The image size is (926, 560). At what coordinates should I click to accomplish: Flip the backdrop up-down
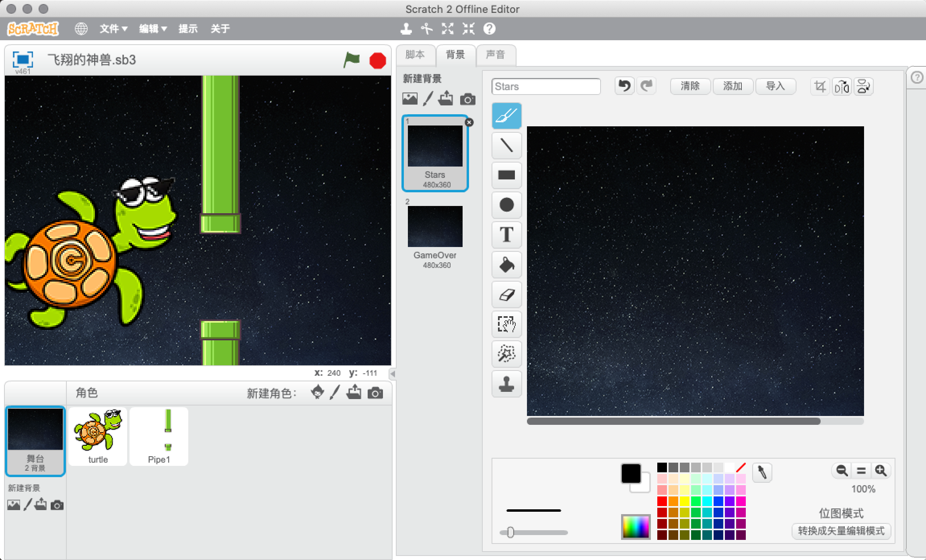(863, 86)
